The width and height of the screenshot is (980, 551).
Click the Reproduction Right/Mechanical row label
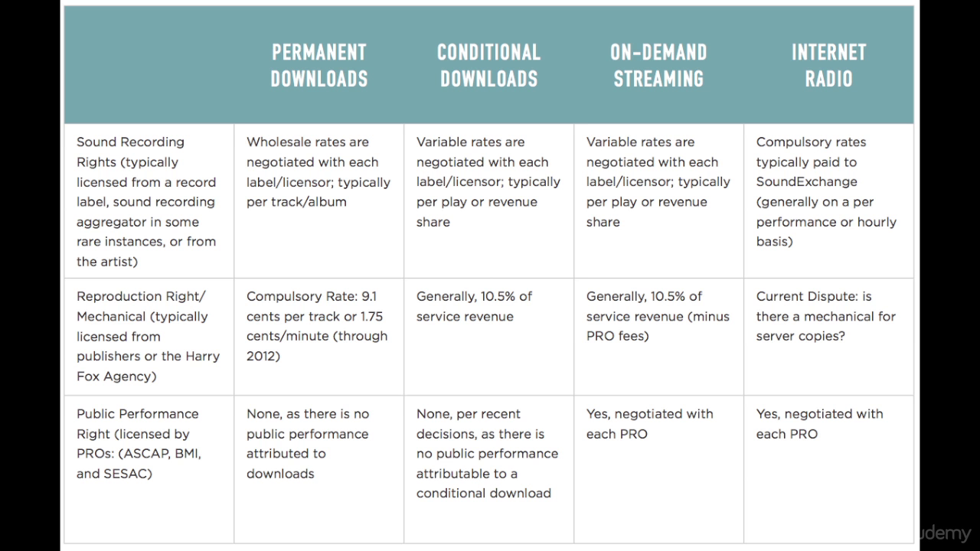point(148,336)
